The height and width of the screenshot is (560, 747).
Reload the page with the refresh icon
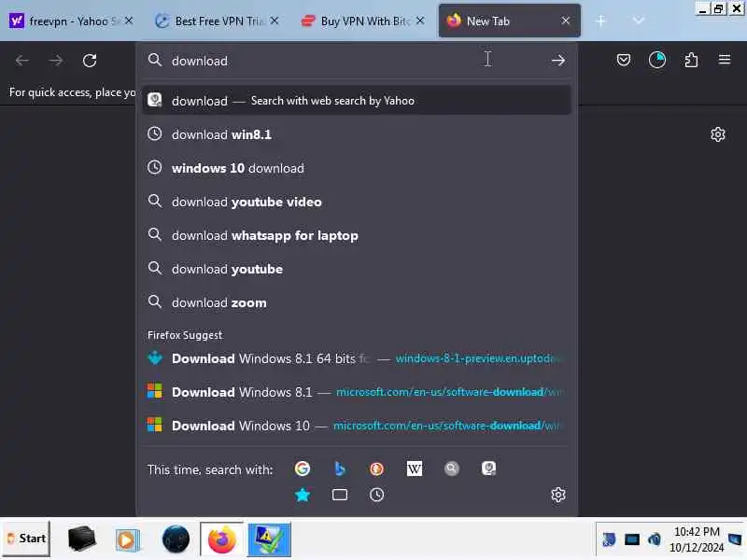click(90, 61)
